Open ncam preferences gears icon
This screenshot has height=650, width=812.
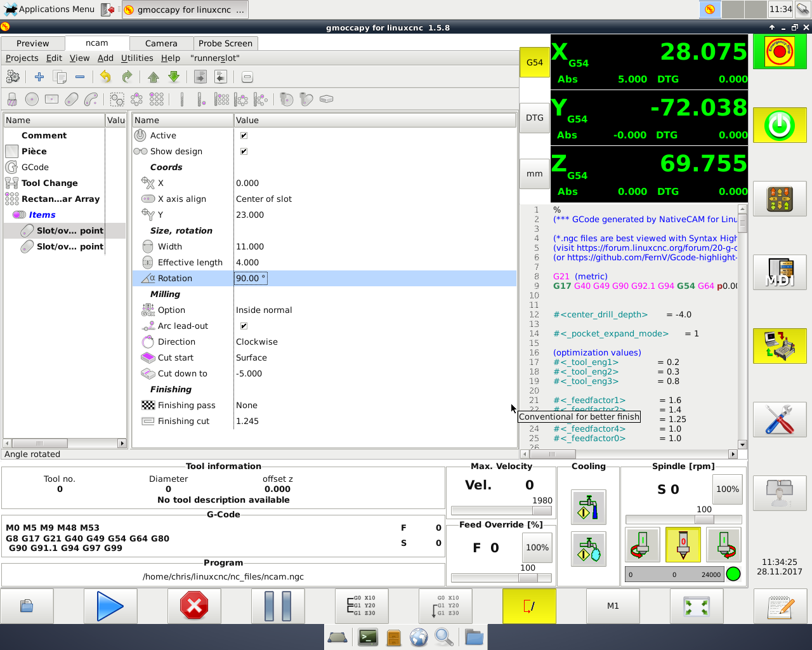(x=13, y=77)
